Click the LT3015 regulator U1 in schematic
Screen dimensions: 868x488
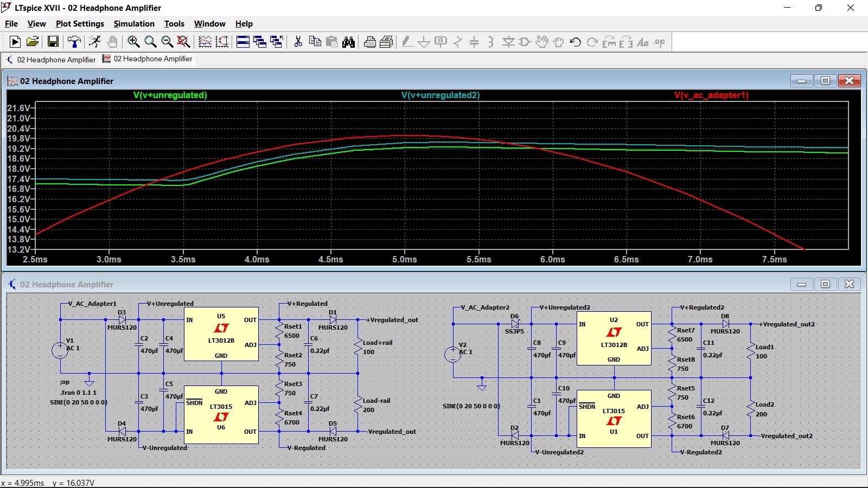[x=614, y=419]
